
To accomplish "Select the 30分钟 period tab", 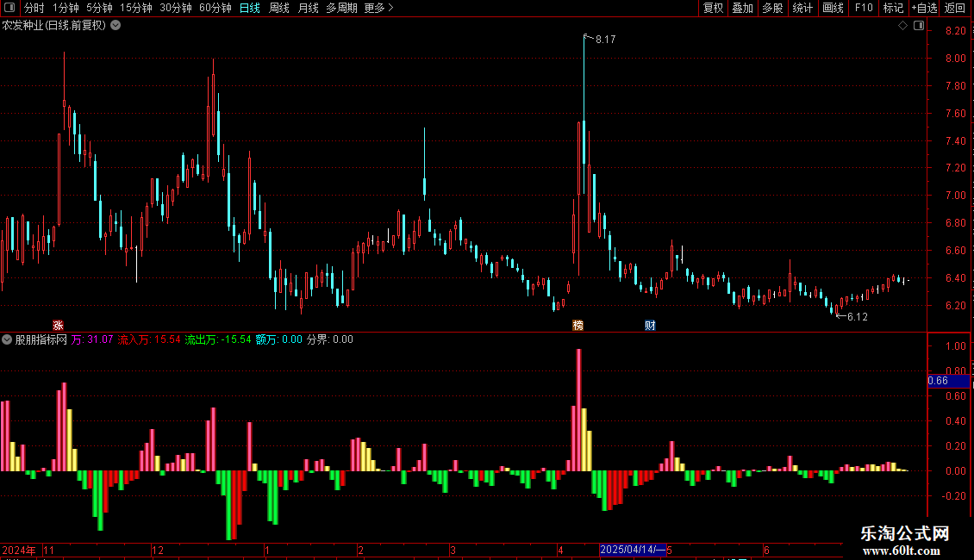I will (175, 8).
